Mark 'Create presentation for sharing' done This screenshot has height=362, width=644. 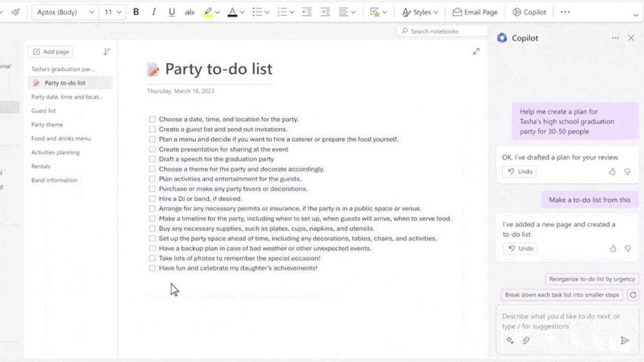pos(152,149)
